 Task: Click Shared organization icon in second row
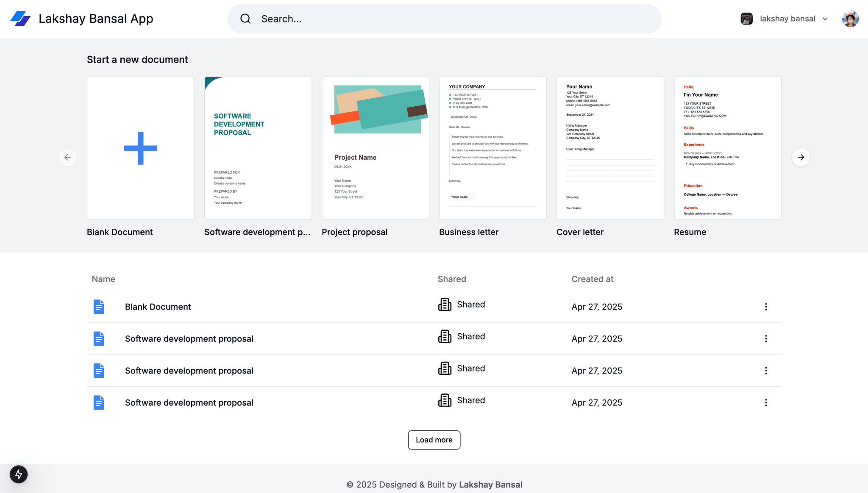445,336
